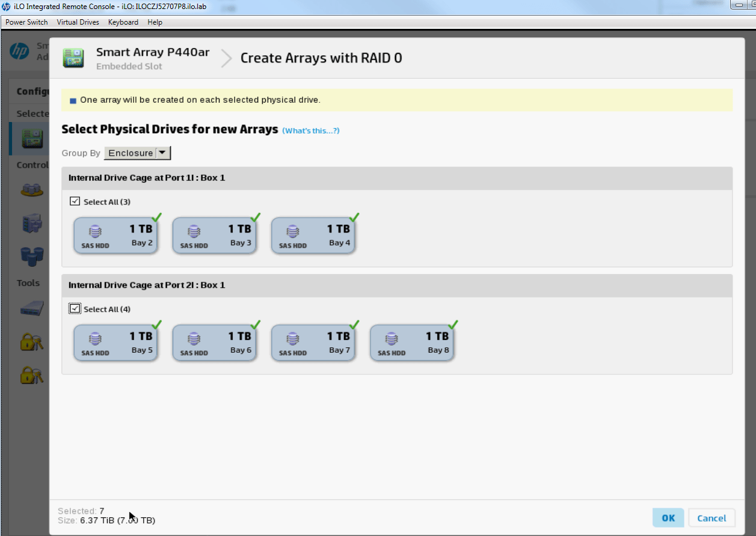Toggle the Bay 6 drive selection

[x=214, y=343]
